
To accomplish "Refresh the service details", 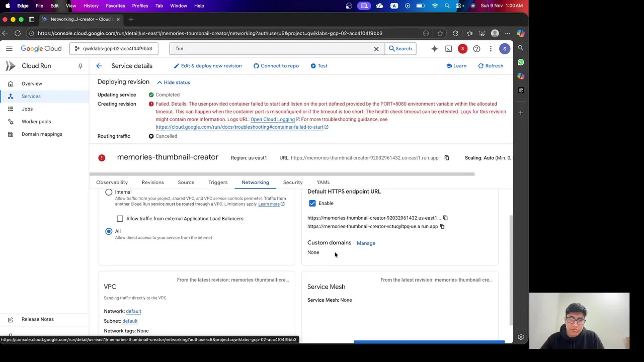I will point(491,66).
